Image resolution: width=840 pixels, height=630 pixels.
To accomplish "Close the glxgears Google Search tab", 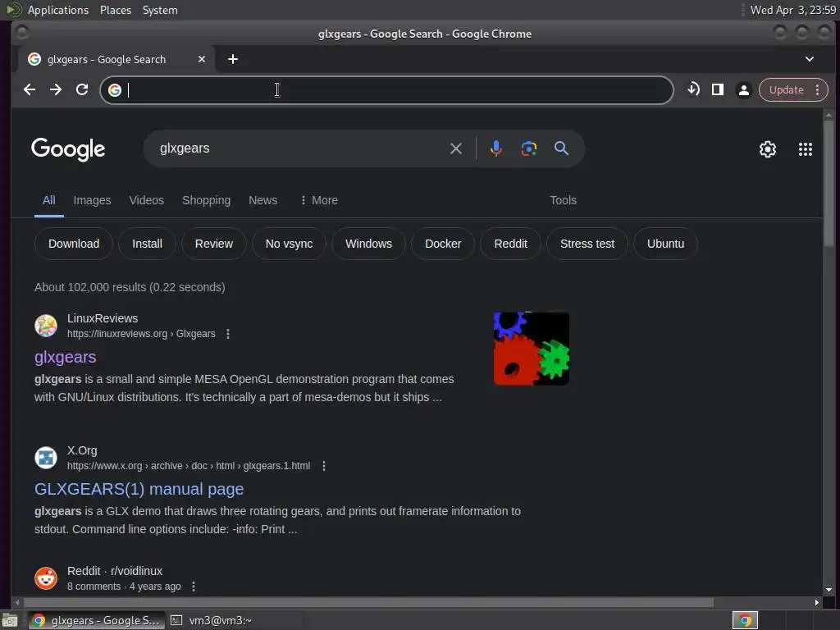I will (x=202, y=59).
